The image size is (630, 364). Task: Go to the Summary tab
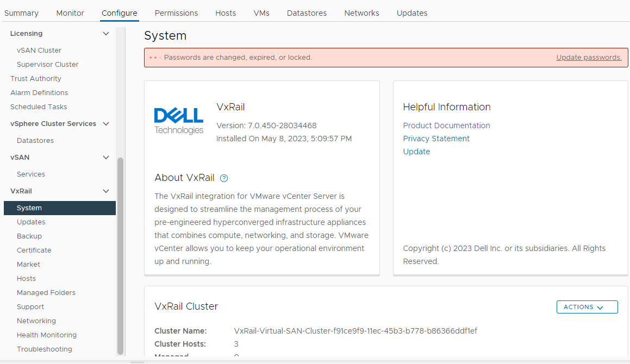[x=21, y=12]
